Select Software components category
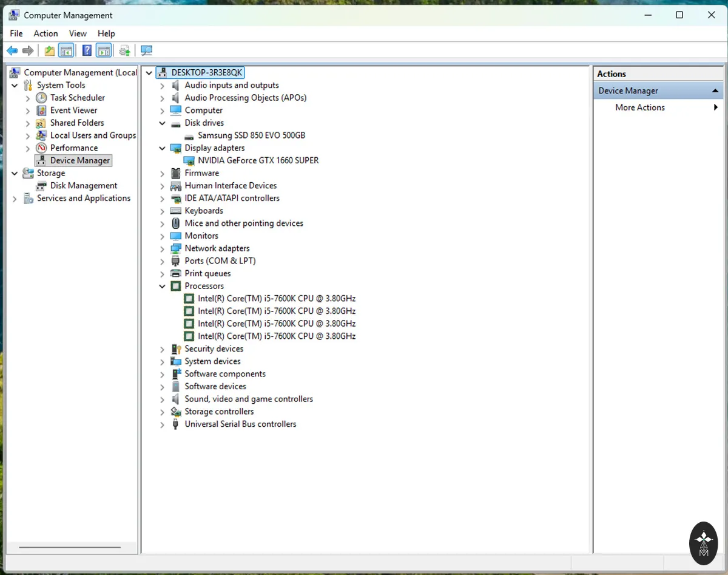The width and height of the screenshot is (728, 575). (x=225, y=374)
